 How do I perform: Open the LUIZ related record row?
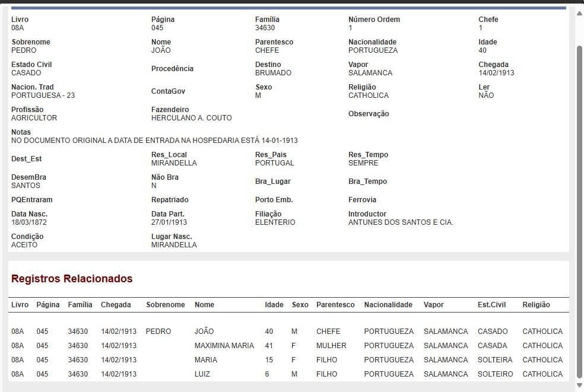click(202, 374)
